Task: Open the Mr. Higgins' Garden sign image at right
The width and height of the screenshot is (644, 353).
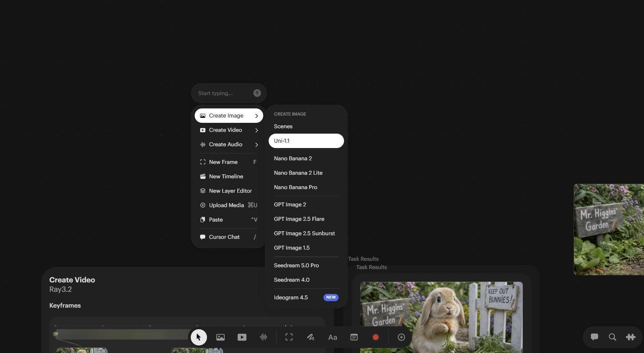Action: pyautogui.click(x=609, y=229)
